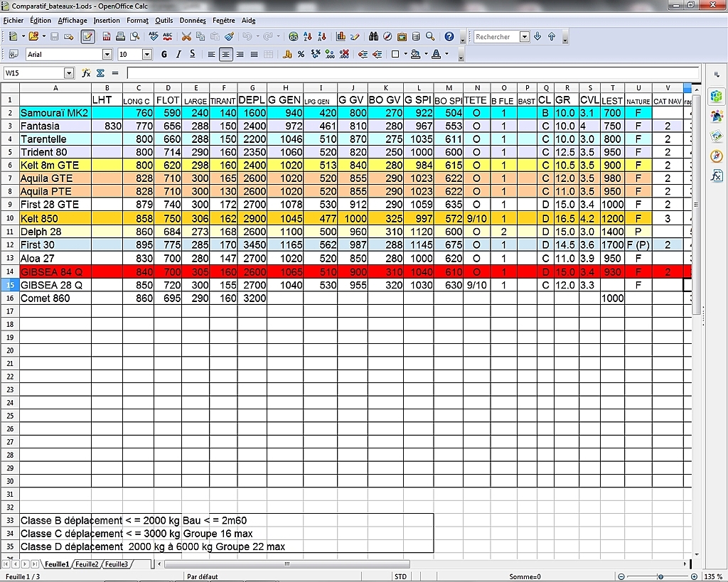Click the Format Paintbrush icon
The image size is (728, 582).
(x=230, y=36)
